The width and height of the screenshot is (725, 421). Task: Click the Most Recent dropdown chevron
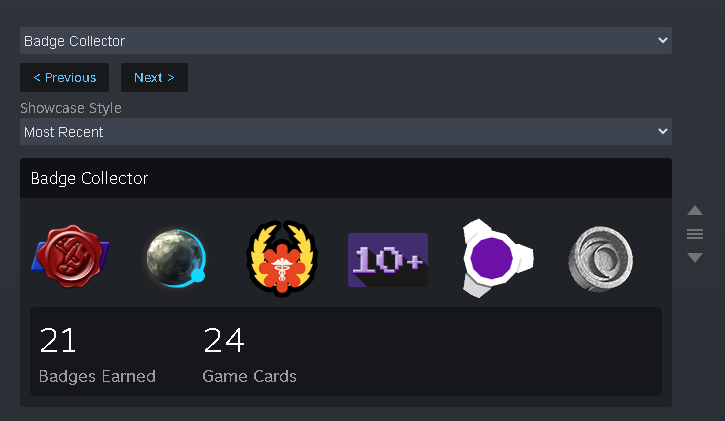pyautogui.click(x=663, y=132)
